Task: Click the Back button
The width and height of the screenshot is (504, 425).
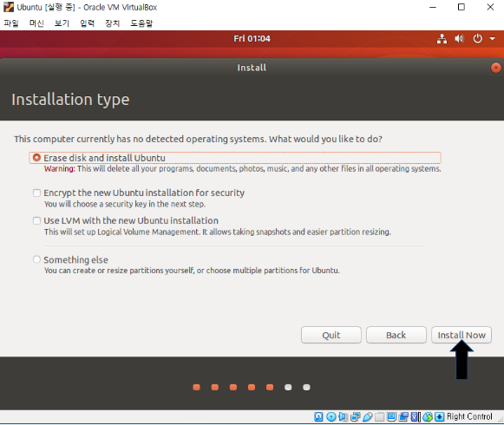Action: click(396, 335)
